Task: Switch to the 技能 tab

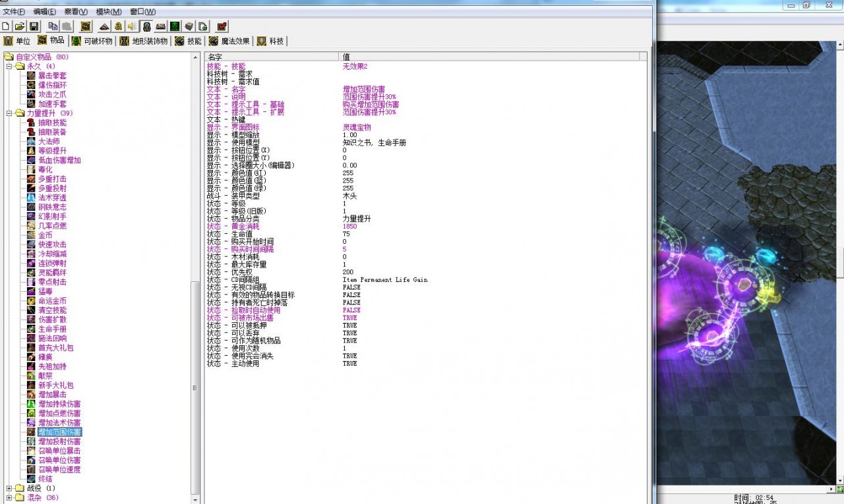Action: [189, 41]
